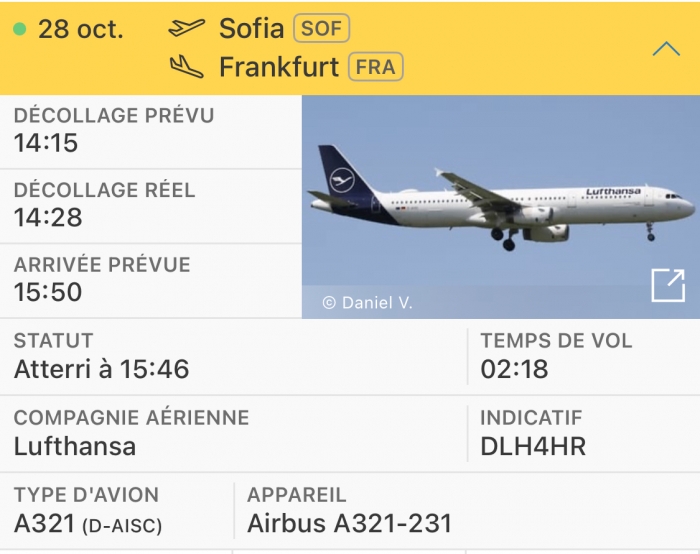Select the Airbus A321-231 aircraft entry
Image resolution: width=700 pixels, height=554 pixels.
(349, 523)
